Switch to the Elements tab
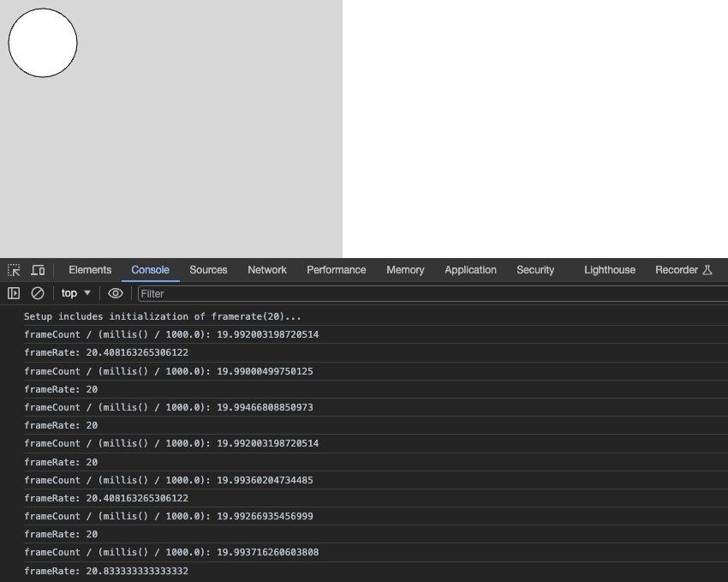Screen dimensions: 728x582 90,270
